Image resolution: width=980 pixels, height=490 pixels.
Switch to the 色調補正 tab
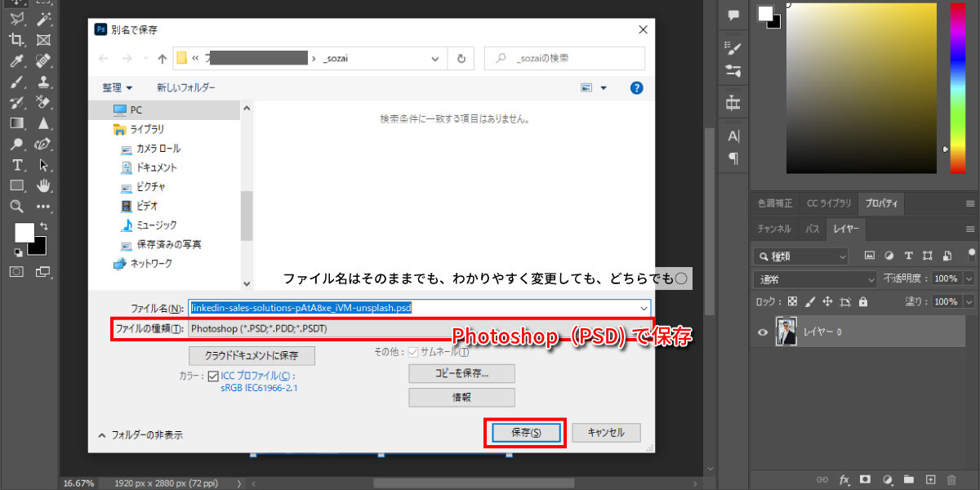774,203
